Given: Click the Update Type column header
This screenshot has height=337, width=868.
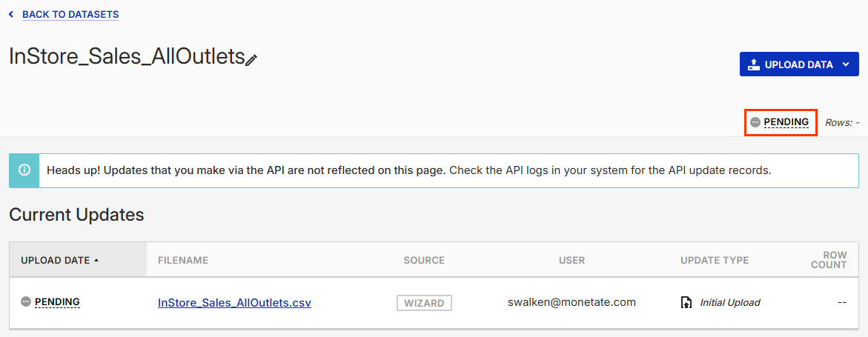Looking at the screenshot, I should (x=715, y=260).
